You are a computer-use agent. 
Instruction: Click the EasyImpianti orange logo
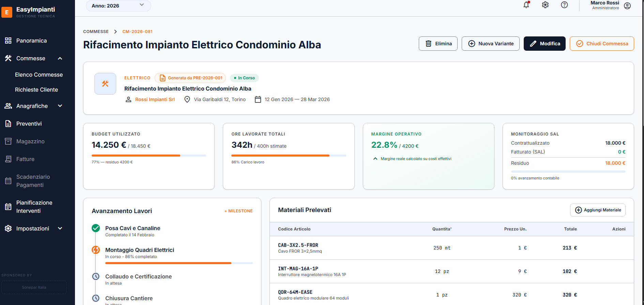(7, 12)
